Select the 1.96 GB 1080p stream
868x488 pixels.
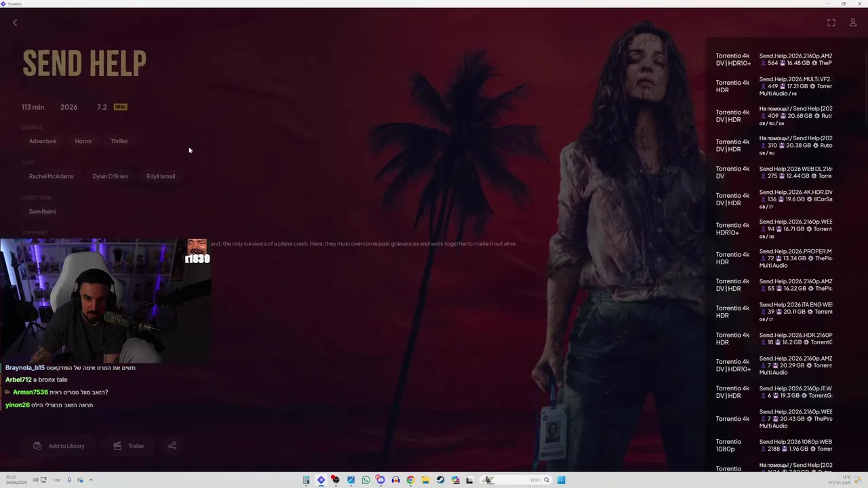pos(774,445)
